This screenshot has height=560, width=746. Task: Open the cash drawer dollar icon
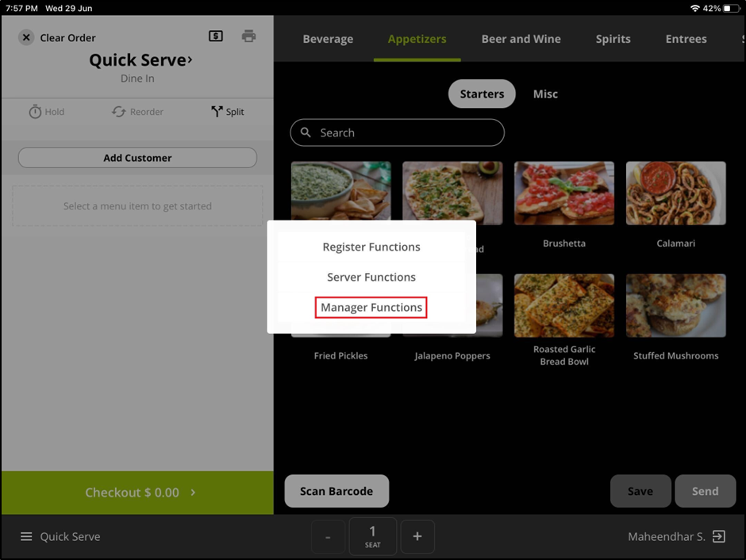(x=216, y=36)
